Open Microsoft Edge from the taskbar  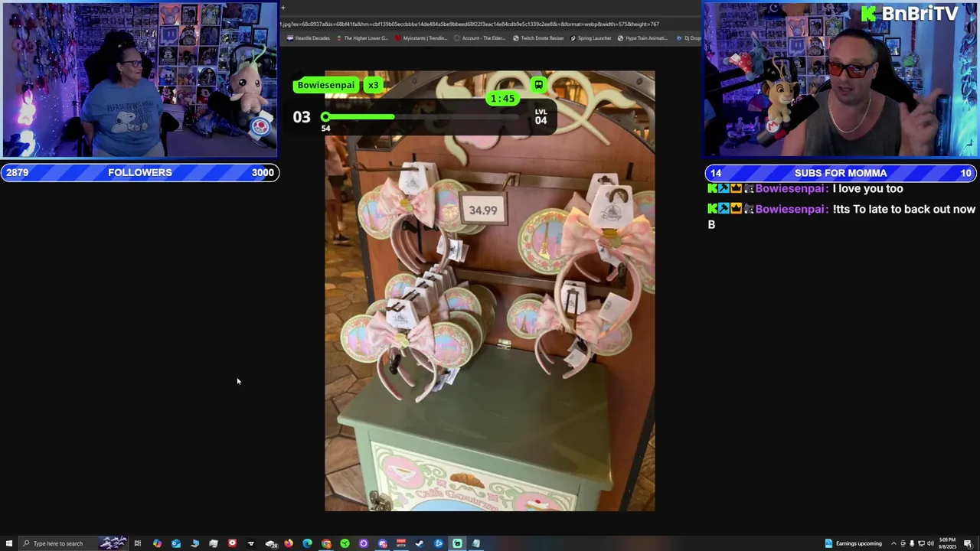click(x=307, y=543)
